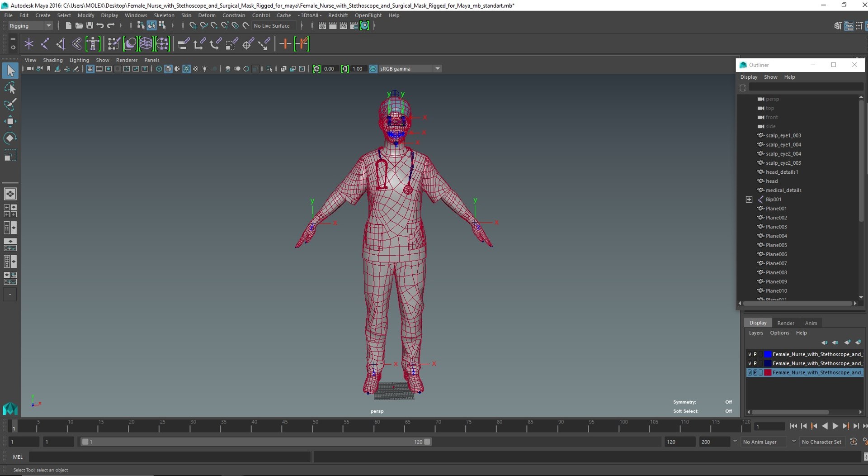Switch to the Render layer tab

(x=785, y=323)
